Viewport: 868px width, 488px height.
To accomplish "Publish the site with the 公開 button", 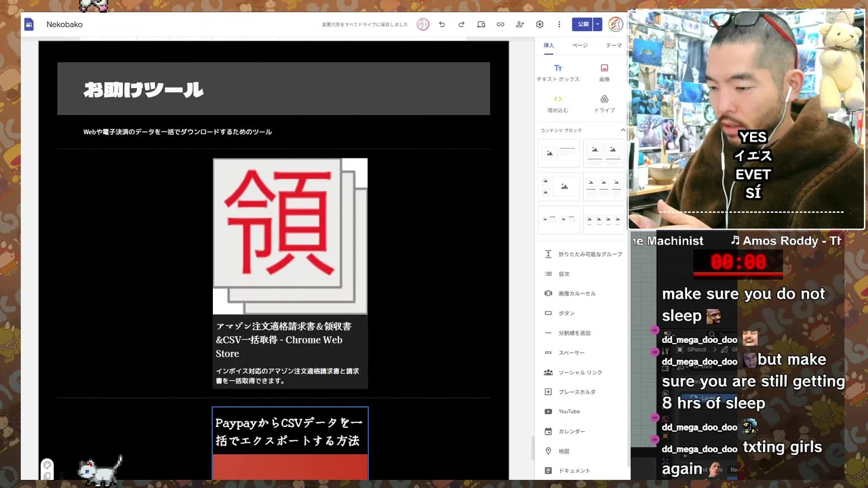I will pos(583,24).
